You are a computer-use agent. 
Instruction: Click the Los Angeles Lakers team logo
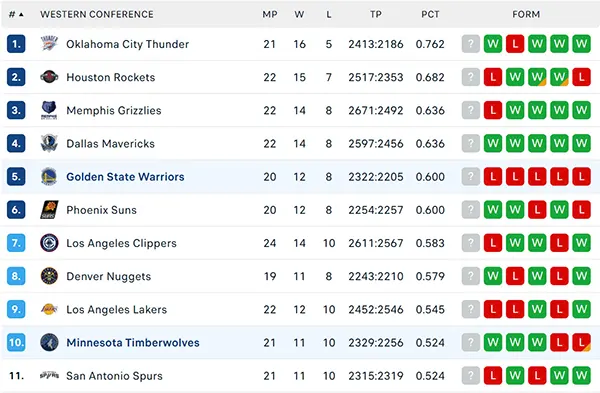click(49, 309)
